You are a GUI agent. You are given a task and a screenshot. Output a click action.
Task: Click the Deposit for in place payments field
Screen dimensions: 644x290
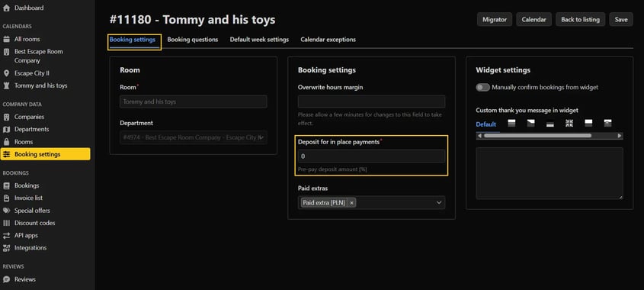point(371,156)
